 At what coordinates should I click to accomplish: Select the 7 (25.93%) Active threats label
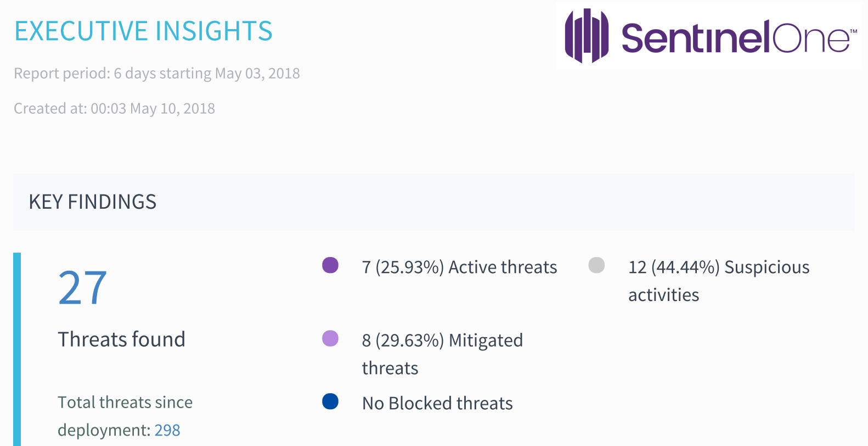(x=459, y=267)
